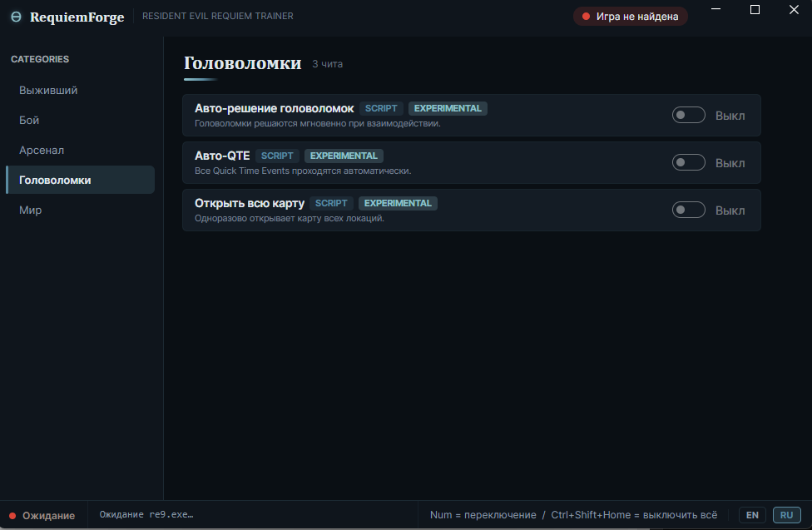Click the '3 чита' counter text

click(x=327, y=64)
